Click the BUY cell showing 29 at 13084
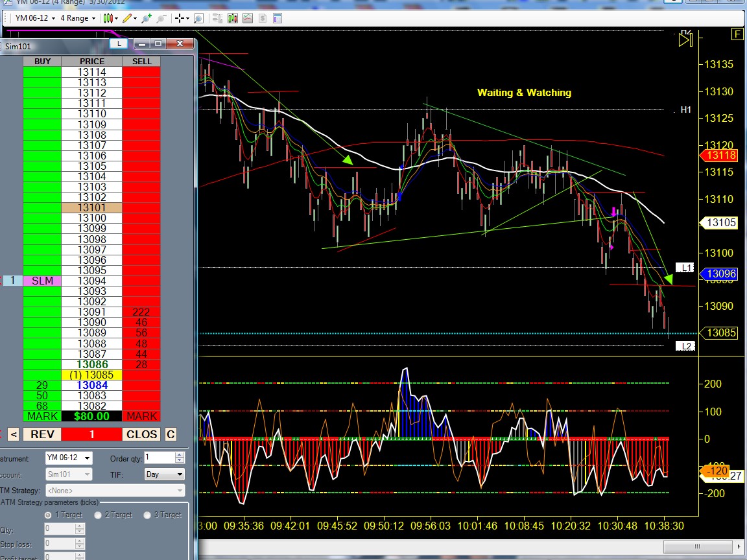Image resolution: width=747 pixels, height=560 pixels. point(42,385)
